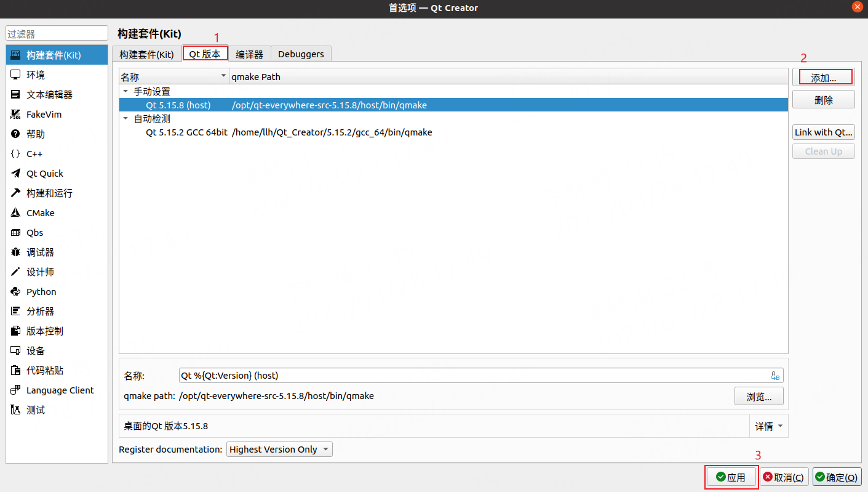This screenshot has height=492, width=868.
Task: Switch to the 构建套件(Kit) tab
Action: point(146,54)
